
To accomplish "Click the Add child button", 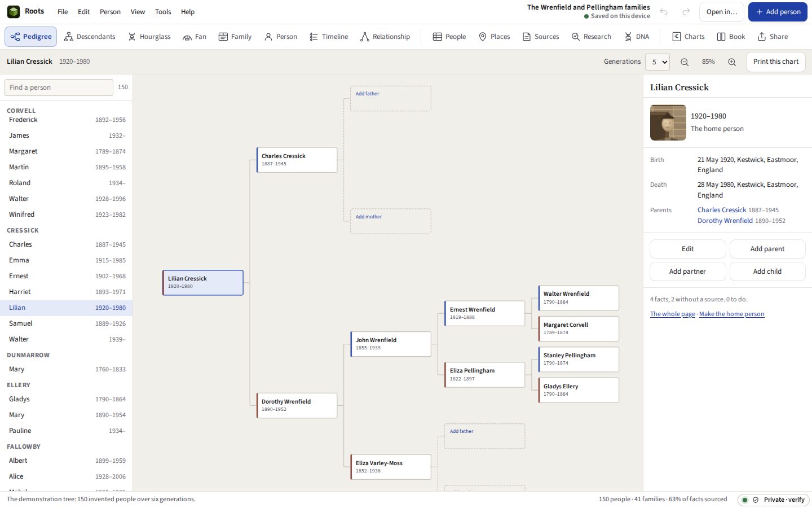I will point(767,271).
